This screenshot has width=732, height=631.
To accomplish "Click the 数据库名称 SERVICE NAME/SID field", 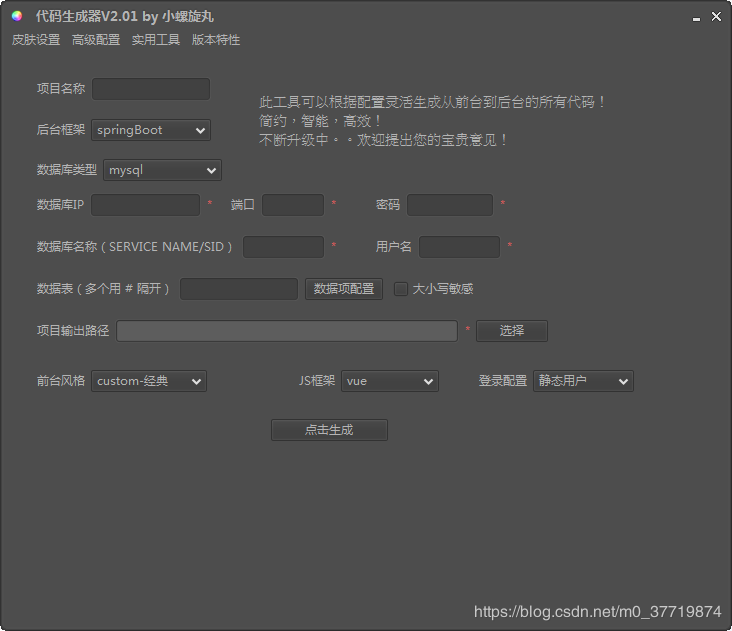I will pyautogui.click(x=283, y=247).
